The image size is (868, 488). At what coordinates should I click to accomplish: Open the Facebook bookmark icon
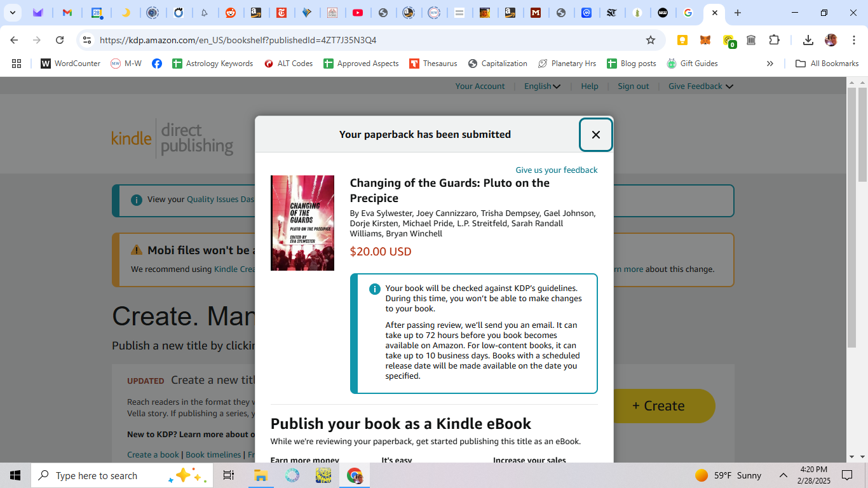pyautogui.click(x=157, y=64)
